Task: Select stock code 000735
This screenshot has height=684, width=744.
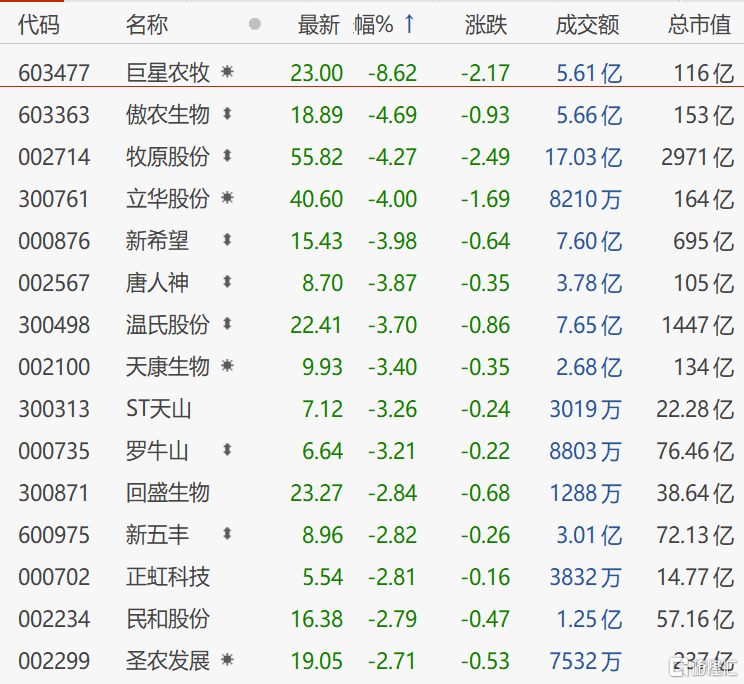Action: click(x=54, y=451)
